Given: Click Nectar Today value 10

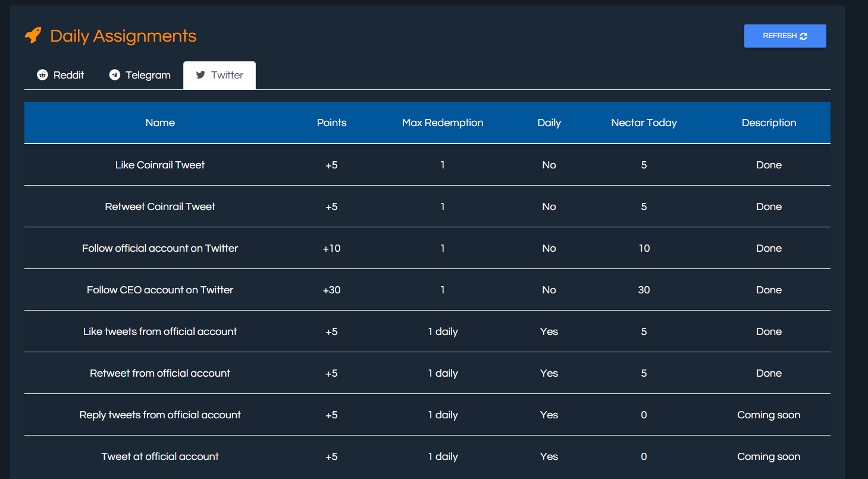Looking at the screenshot, I should [x=644, y=248].
